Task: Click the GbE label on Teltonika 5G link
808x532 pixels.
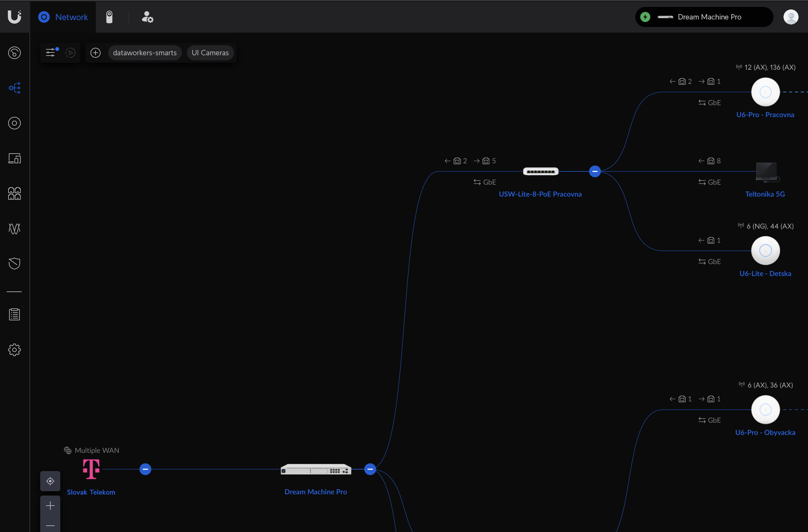Action: [714, 182]
